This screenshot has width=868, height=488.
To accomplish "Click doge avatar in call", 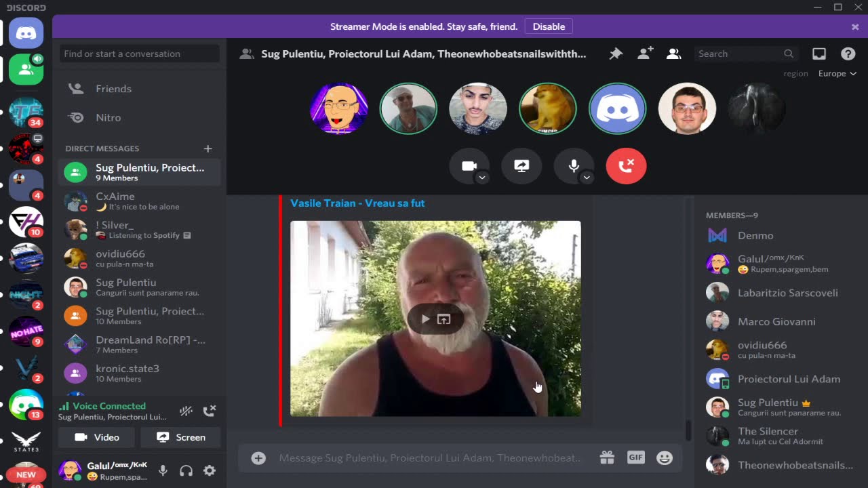I will (547, 108).
